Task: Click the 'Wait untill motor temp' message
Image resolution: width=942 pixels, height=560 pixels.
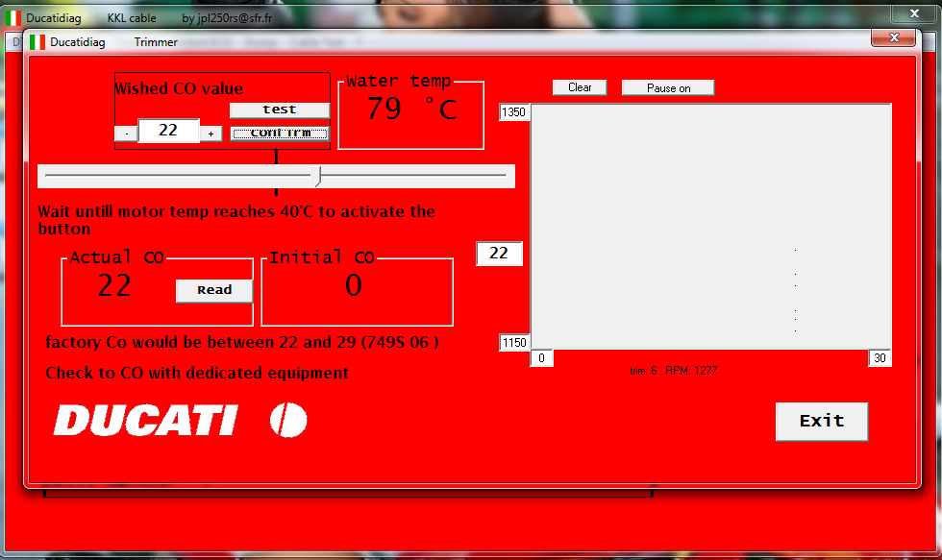Action: point(236,220)
